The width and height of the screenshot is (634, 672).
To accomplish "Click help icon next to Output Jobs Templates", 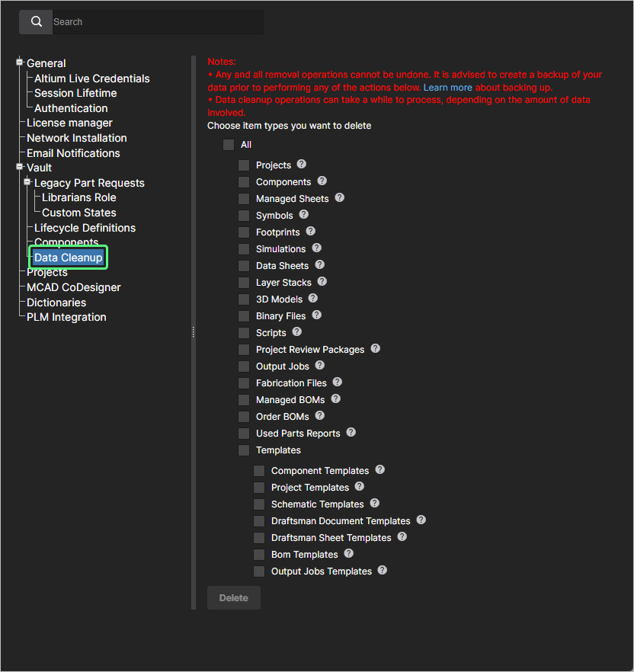I will 383,571.
